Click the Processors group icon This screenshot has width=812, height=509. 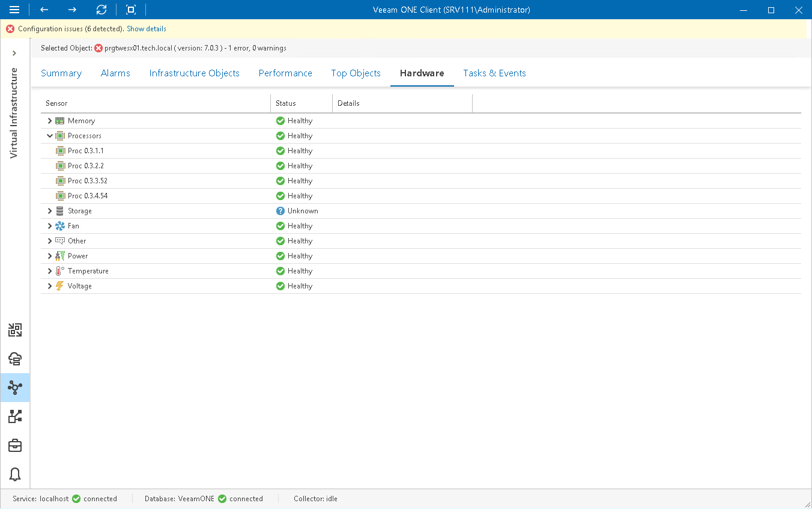pos(60,136)
